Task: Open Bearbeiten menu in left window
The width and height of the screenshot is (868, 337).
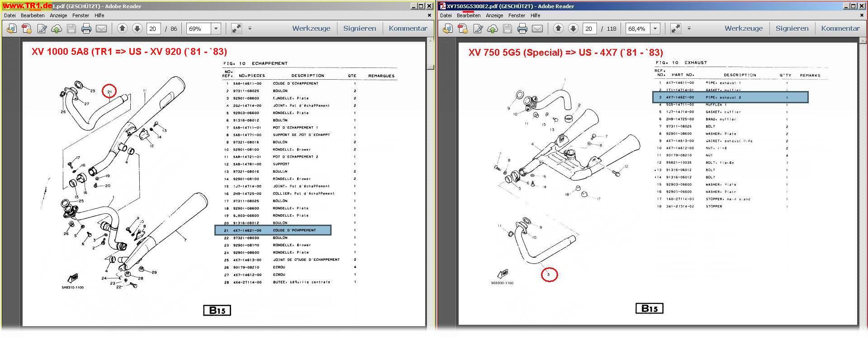Action: coord(33,15)
